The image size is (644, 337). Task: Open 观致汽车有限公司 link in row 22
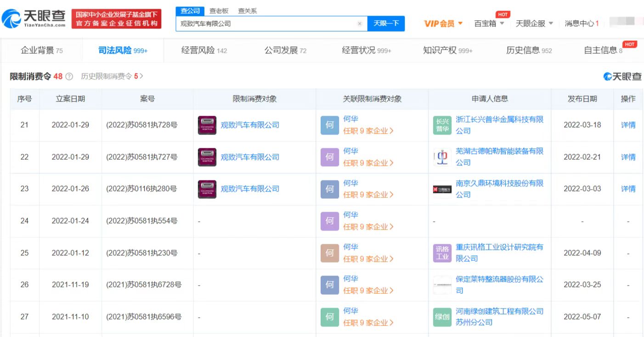pyautogui.click(x=250, y=157)
